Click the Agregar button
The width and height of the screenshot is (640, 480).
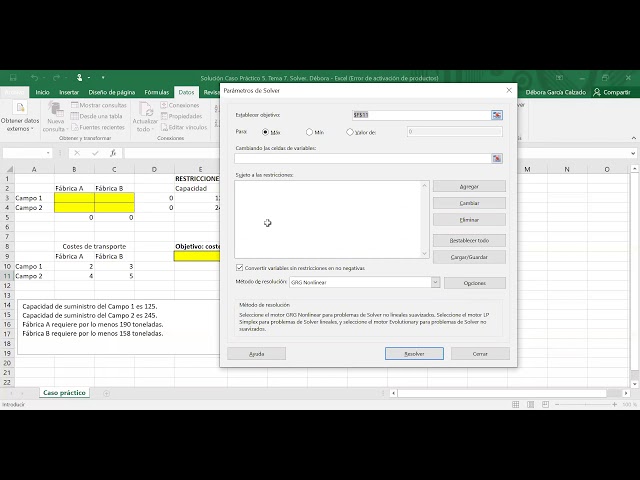click(469, 187)
